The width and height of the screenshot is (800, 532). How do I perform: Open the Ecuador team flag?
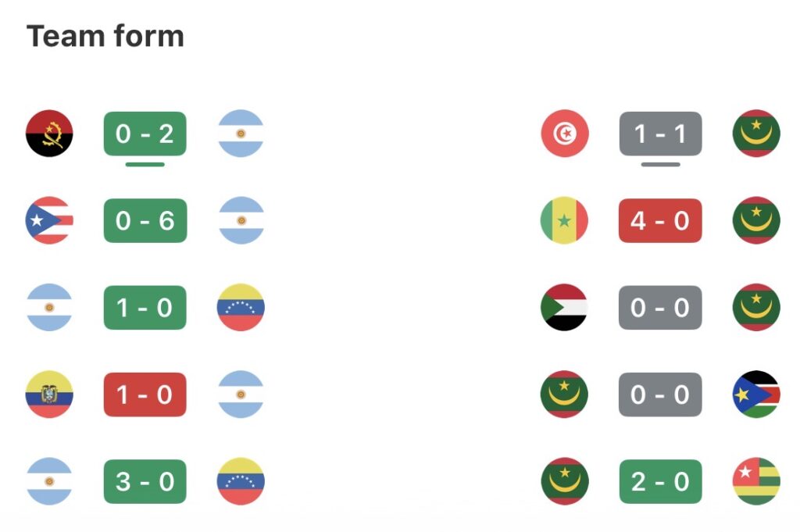[49, 395]
